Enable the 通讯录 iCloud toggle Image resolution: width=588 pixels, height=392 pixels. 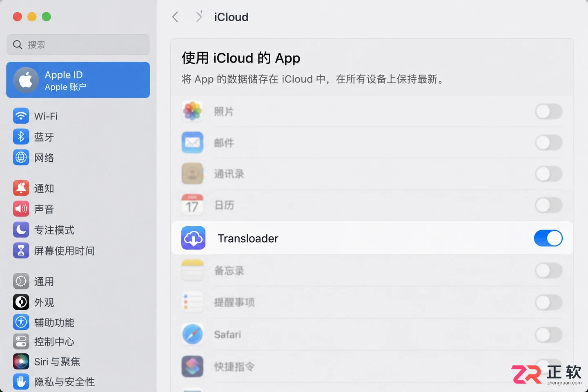[x=549, y=174]
